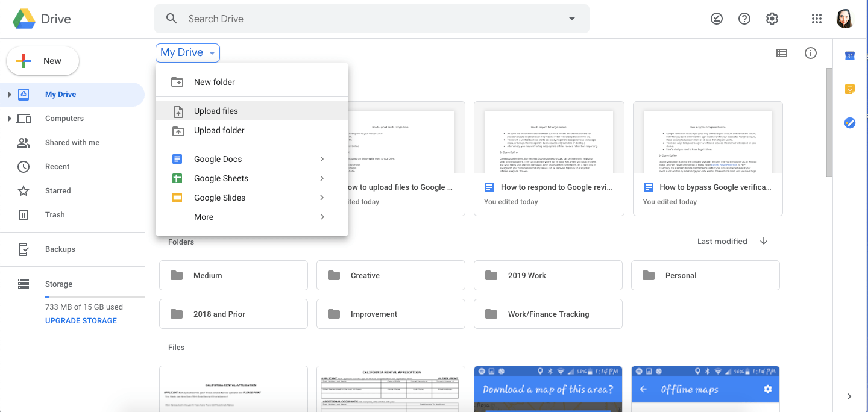Image resolution: width=868 pixels, height=412 pixels.
Task: Open the Offline maps screenshot thumbnail
Action: click(x=705, y=389)
